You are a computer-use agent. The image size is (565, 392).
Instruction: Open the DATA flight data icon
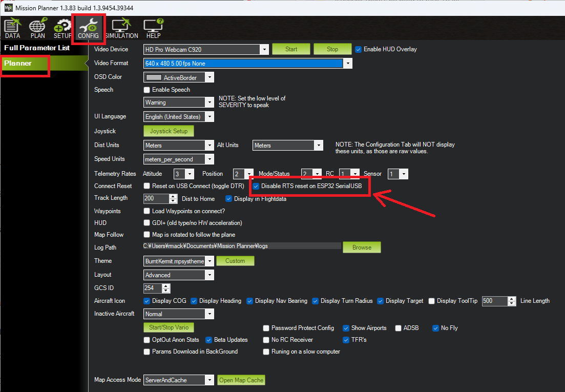point(12,29)
